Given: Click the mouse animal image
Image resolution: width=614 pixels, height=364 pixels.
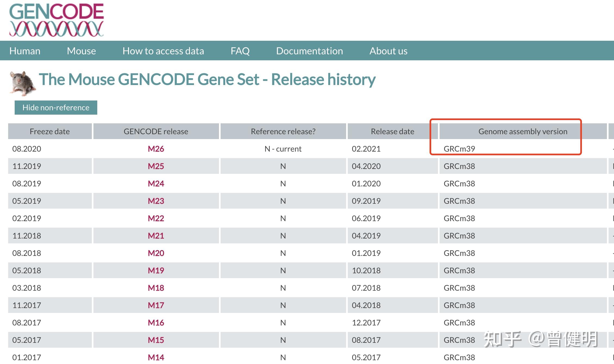Looking at the screenshot, I should [22, 83].
